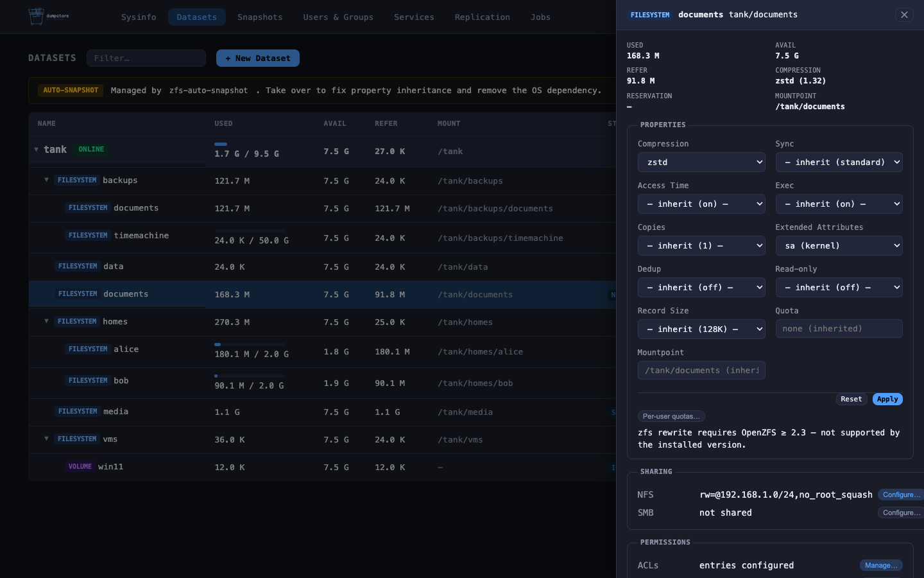Open the Exec dropdown
The image size is (924, 578).
pos(839,204)
